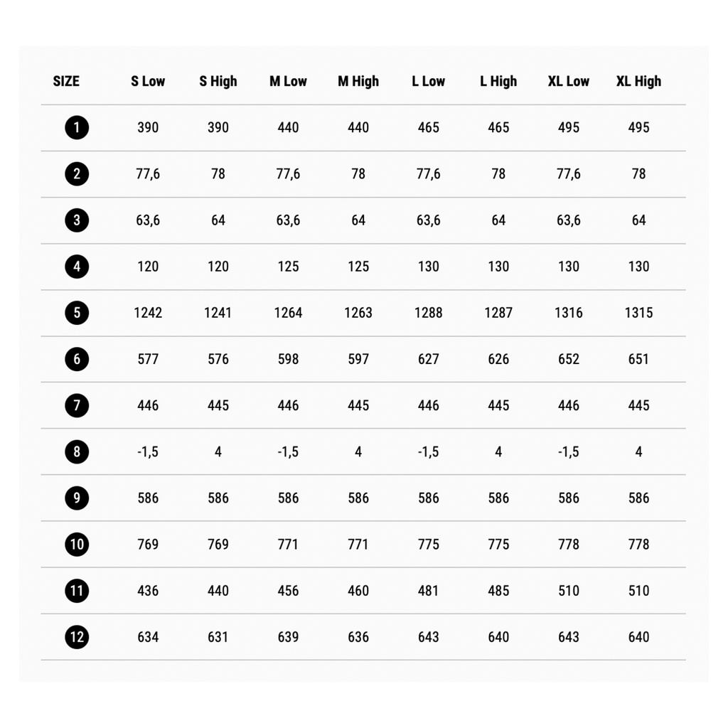Click the circled number 7 marker

tap(77, 405)
